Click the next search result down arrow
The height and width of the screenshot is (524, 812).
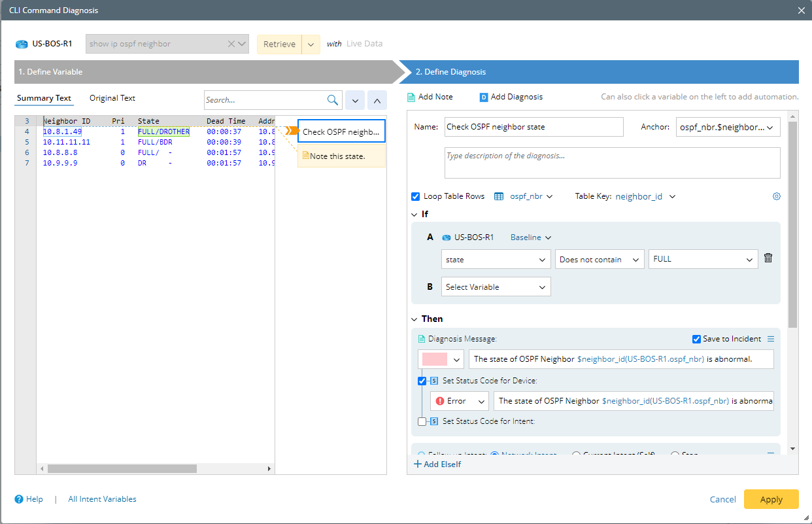[355, 100]
